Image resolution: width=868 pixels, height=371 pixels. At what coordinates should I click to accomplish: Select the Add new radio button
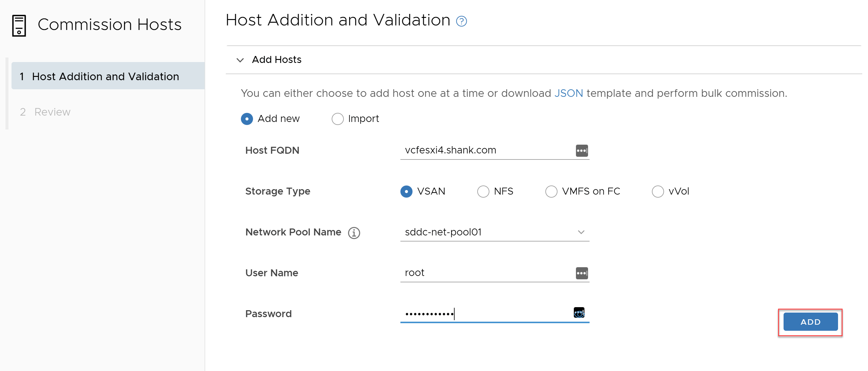247,119
